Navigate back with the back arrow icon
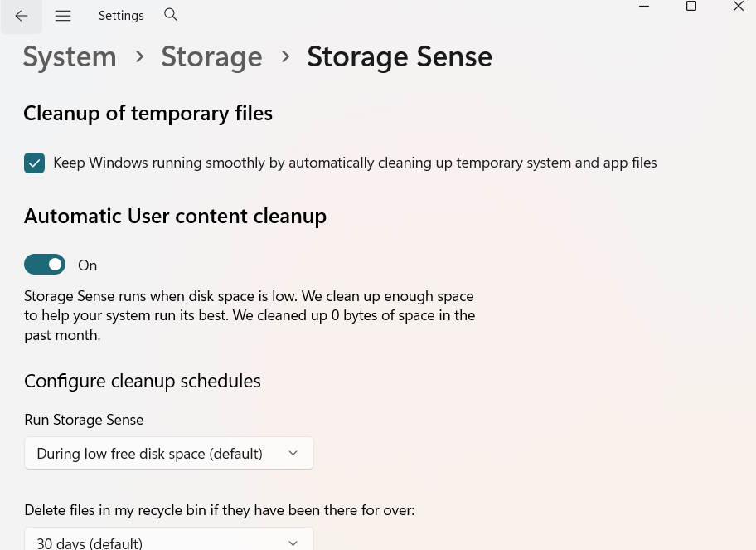756x550 pixels. click(x=21, y=16)
